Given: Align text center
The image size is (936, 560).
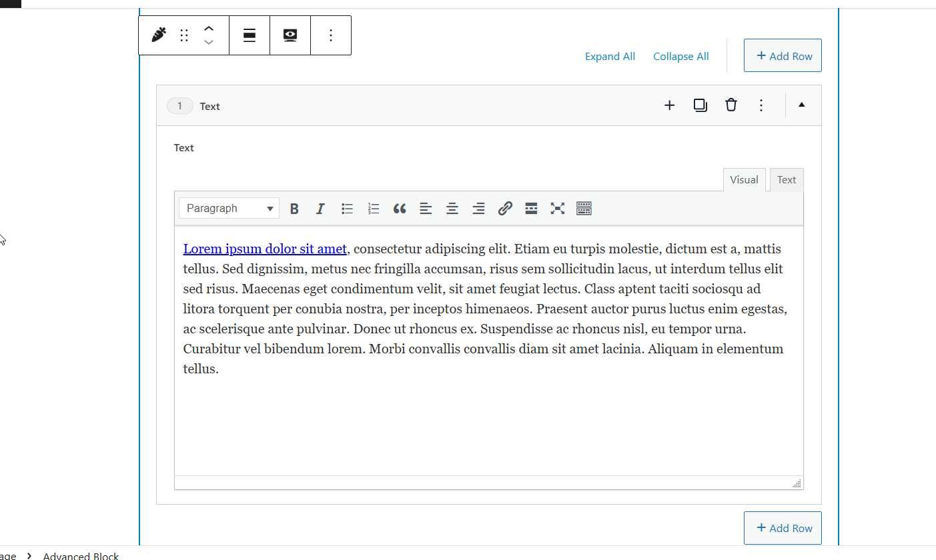Looking at the screenshot, I should (x=452, y=209).
